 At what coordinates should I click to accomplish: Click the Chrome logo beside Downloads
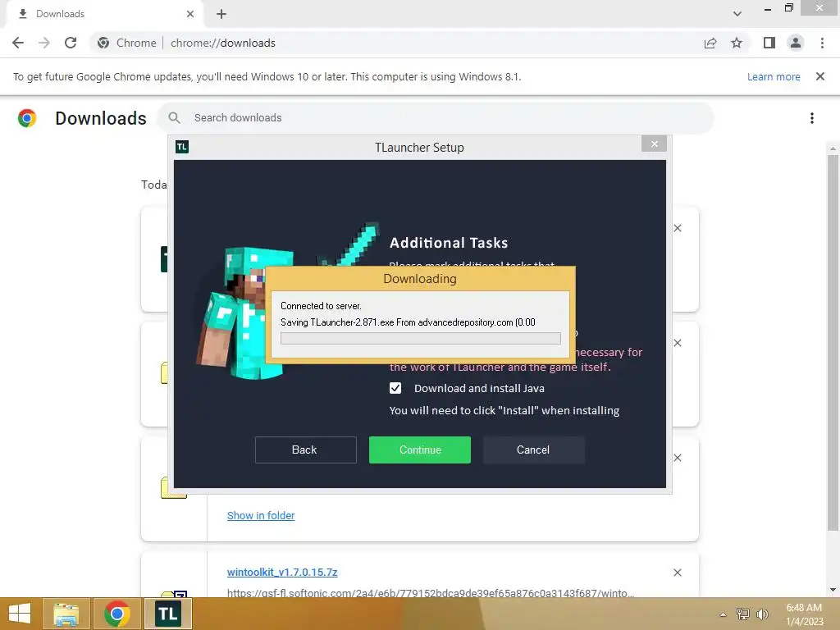point(27,118)
